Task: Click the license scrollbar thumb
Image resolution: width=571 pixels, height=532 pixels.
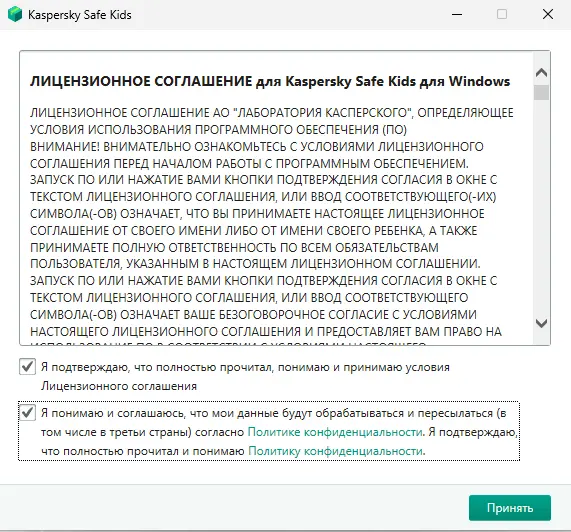Action: (x=542, y=92)
